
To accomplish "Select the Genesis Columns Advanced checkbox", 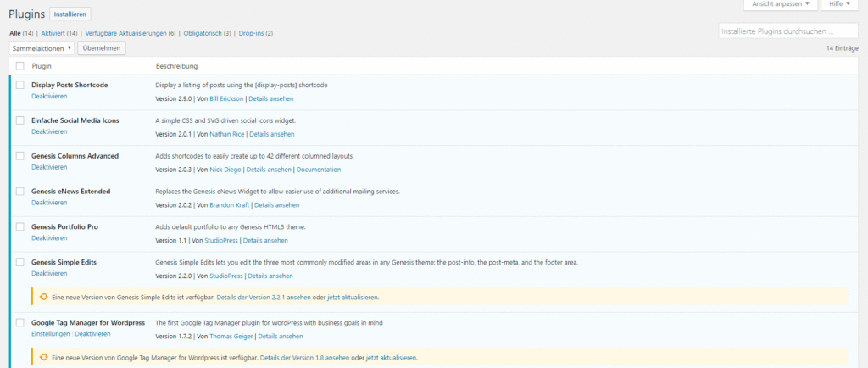I will (20, 156).
